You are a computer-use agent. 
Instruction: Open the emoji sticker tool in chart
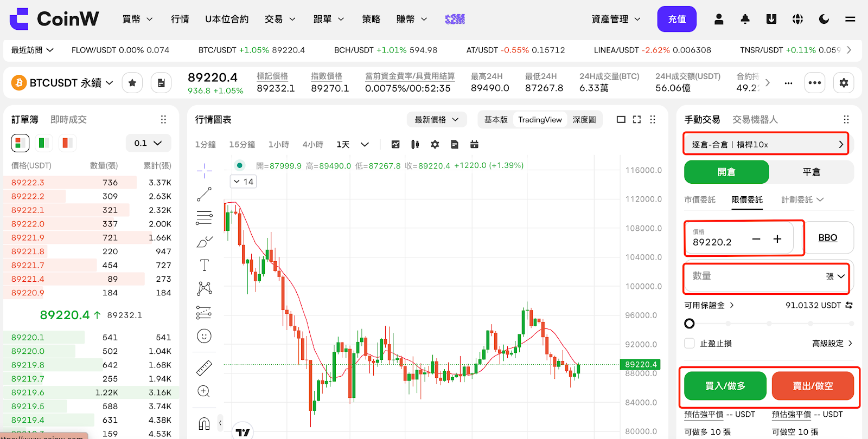[204, 336]
